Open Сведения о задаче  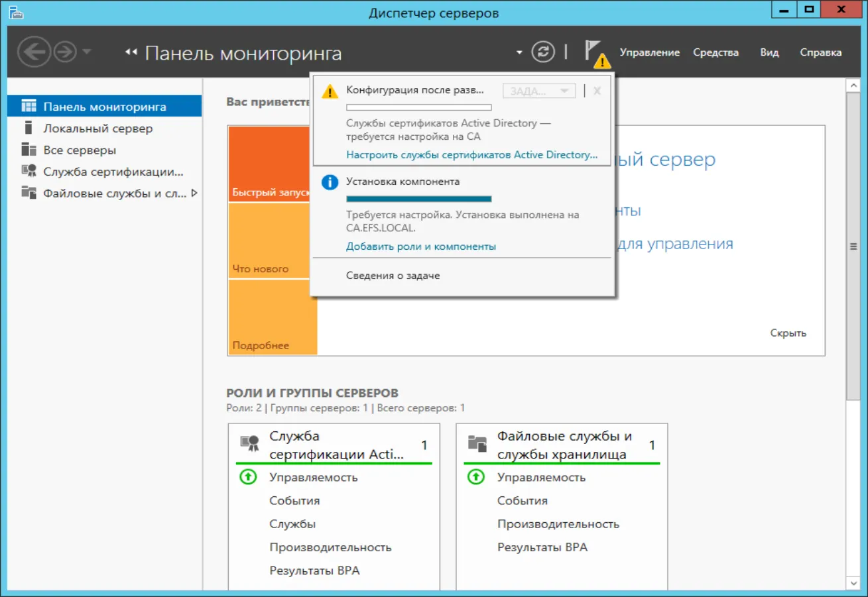click(393, 275)
